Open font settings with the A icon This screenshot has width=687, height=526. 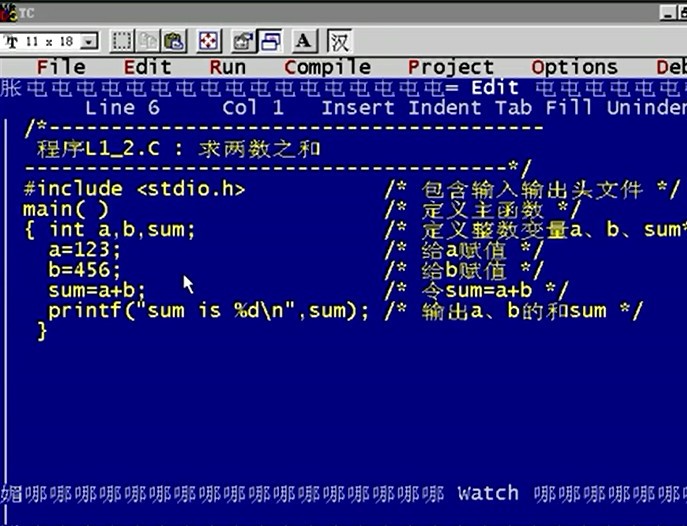tap(304, 41)
